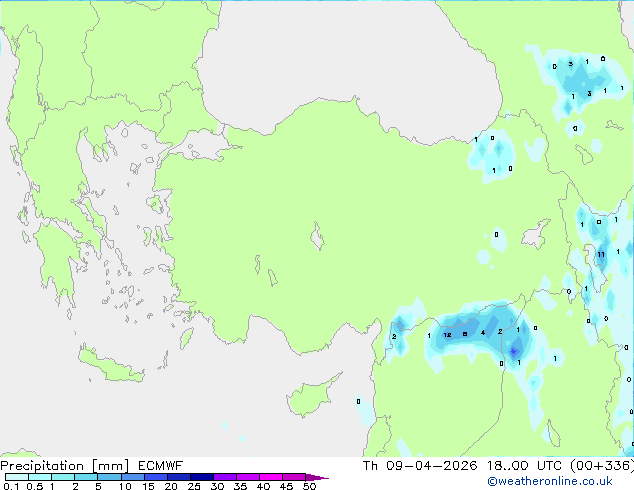
Task: Click the 0.5–1 mm legend color swatch
Action: pos(40,477)
